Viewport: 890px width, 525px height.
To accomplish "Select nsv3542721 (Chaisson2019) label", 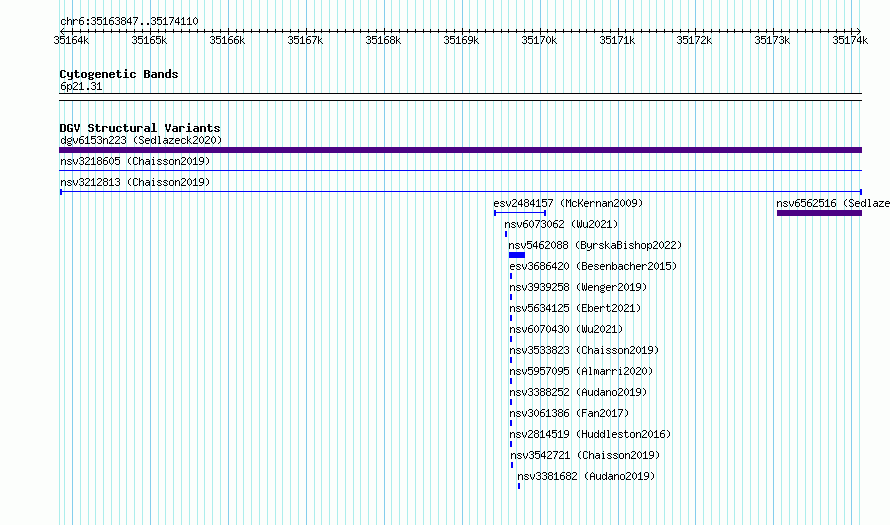I will point(585,455).
